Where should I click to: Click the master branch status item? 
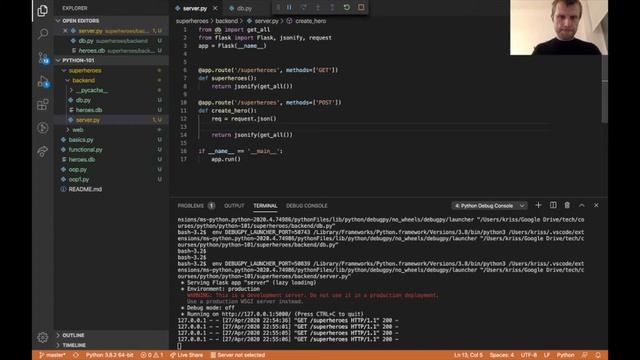[53, 355]
